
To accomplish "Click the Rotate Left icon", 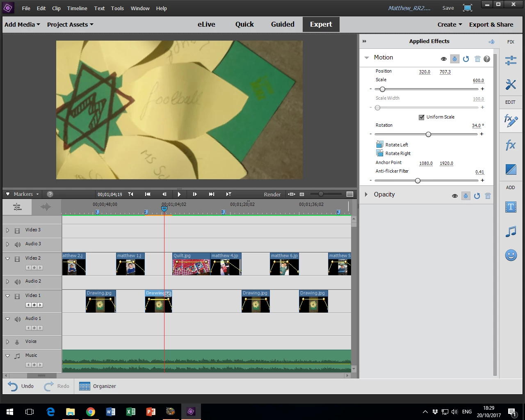I will tap(379, 144).
